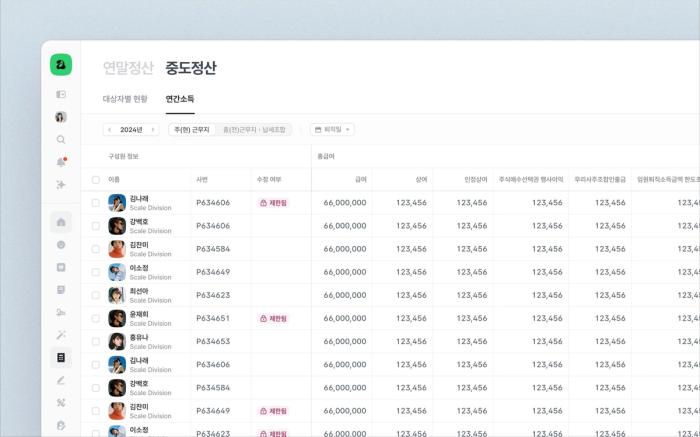This screenshot has height=437, width=700.
Task: Click the 제한됨 lock badge on P634649 김잔미 row
Action: (273, 411)
